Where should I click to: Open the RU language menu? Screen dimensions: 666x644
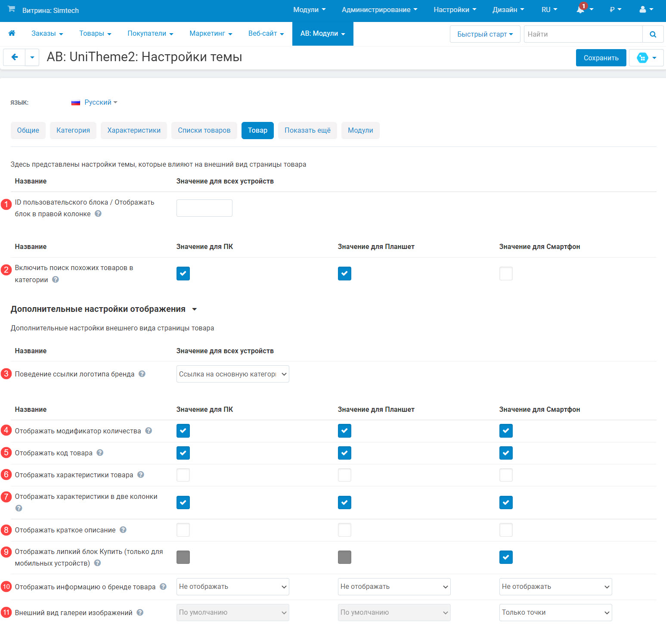click(x=549, y=9)
